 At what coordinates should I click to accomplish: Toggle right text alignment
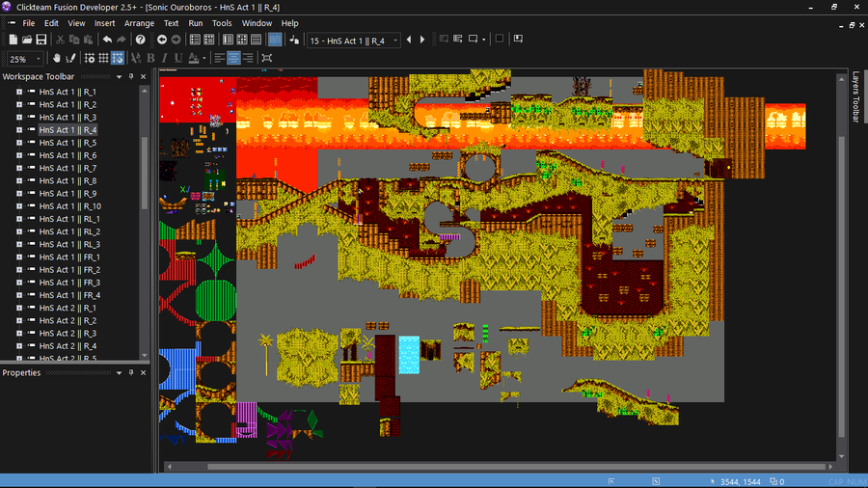248,58
